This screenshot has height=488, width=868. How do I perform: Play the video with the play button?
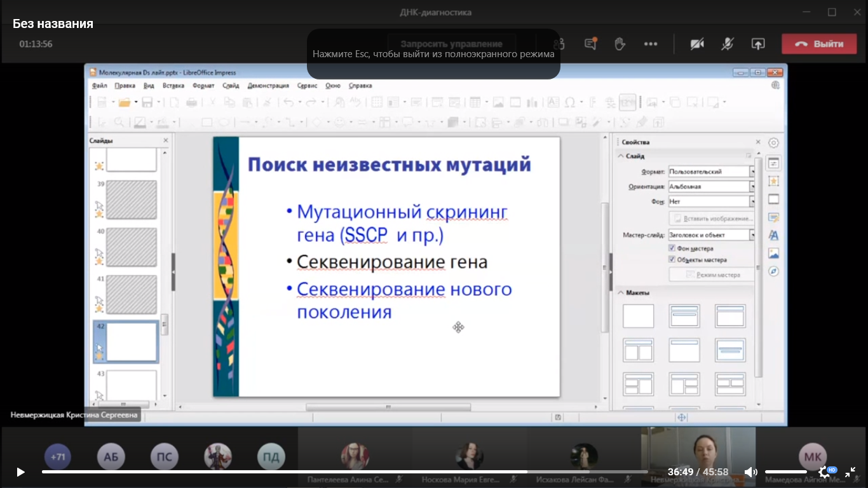[20, 472]
